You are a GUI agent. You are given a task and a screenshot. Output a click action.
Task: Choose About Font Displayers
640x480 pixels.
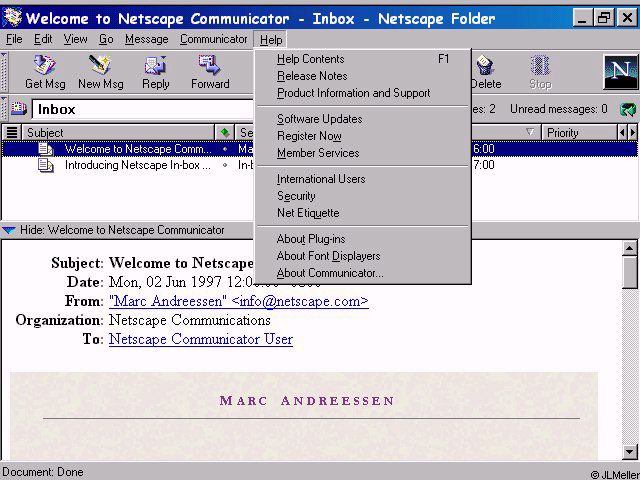pyautogui.click(x=363, y=256)
